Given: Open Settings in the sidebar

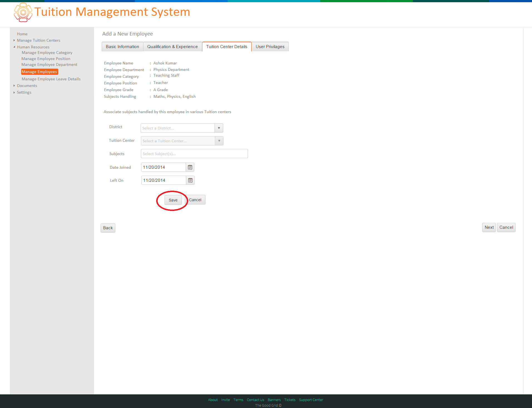Looking at the screenshot, I should coord(24,92).
